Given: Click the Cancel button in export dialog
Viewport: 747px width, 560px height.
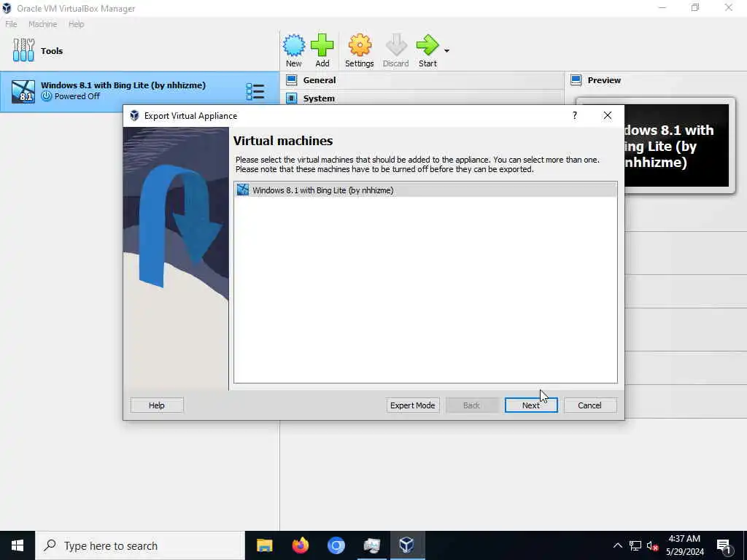Looking at the screenshot, I should click(589, 405).
